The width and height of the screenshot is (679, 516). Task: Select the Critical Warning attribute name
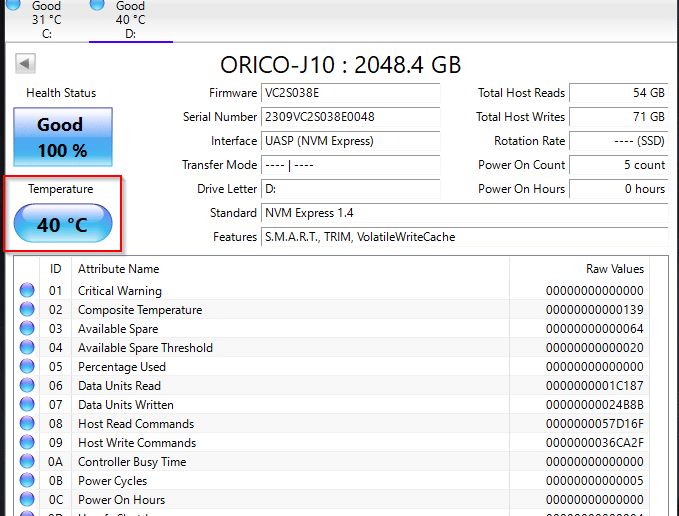pyautogui.click(x=120, y=291)
